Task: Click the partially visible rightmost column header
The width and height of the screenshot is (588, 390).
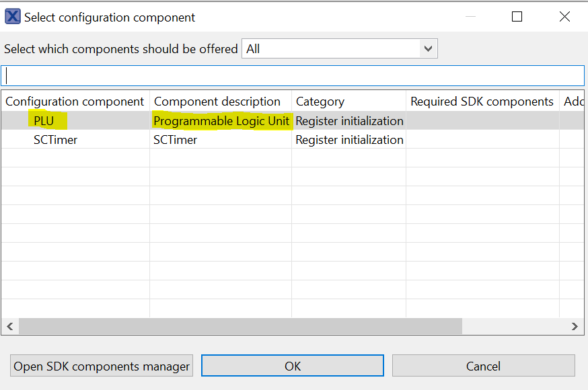Action: pyautogui.click(x=573, y=102)
